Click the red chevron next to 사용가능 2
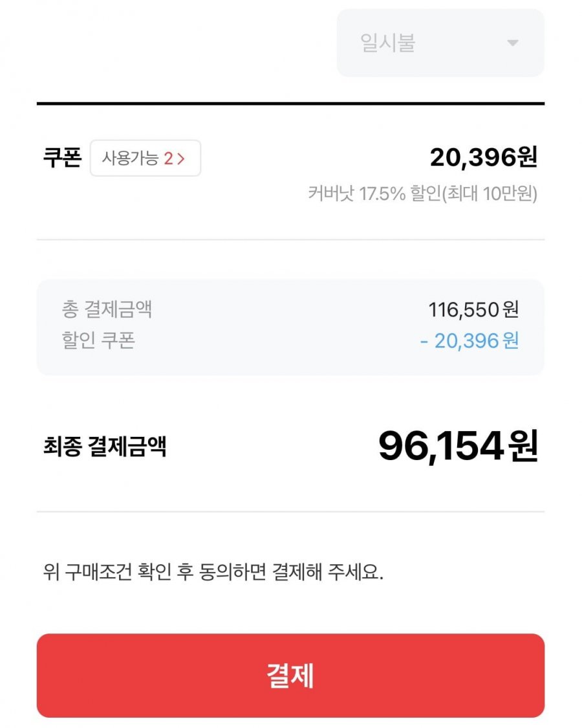The width and height of the screenshot is (582, 728). coord(181,159)
